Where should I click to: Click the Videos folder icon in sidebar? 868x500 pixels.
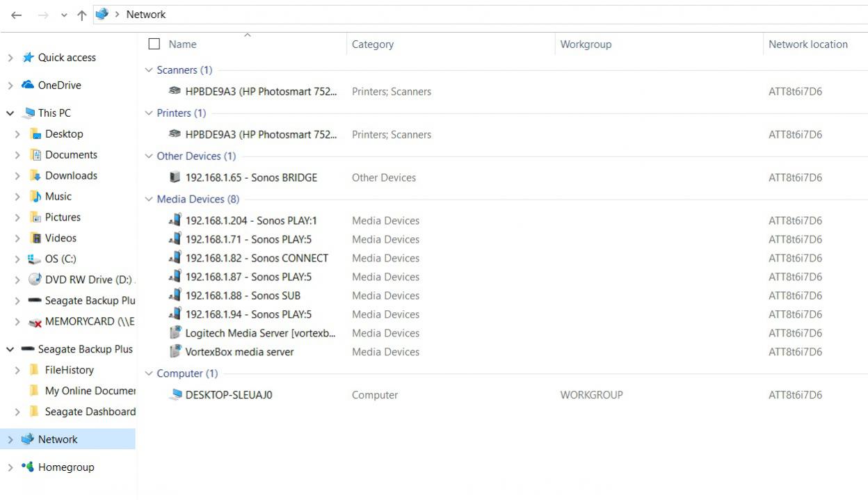click(35, 238)
